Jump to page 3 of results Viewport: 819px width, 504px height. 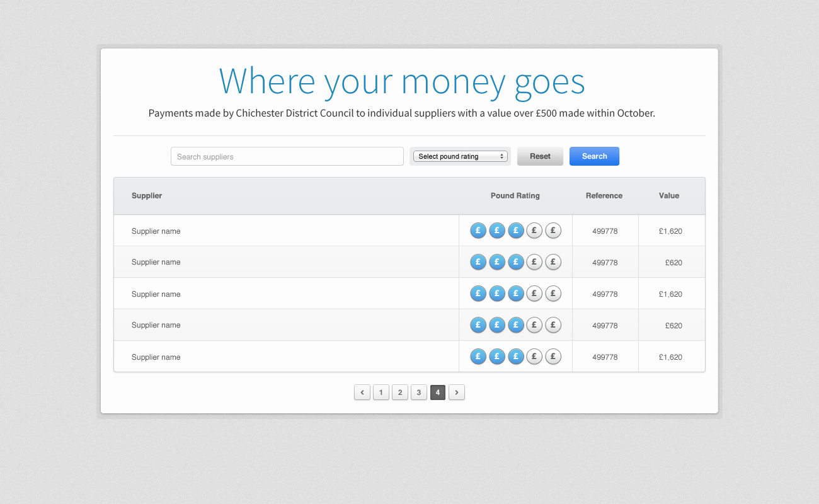[x=419, y=392]
